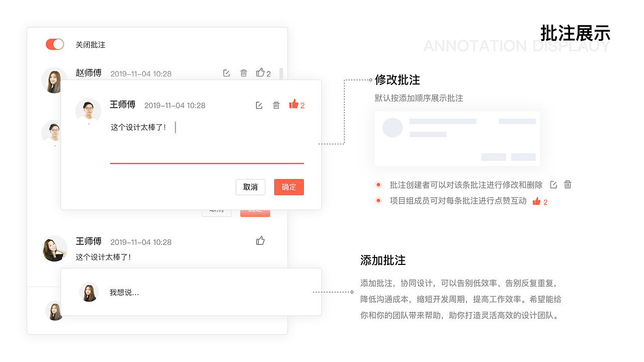Click the orange bullet next to 批注创建者 line
The height and width of the screenshot is (362, 644).
[378, 185]
